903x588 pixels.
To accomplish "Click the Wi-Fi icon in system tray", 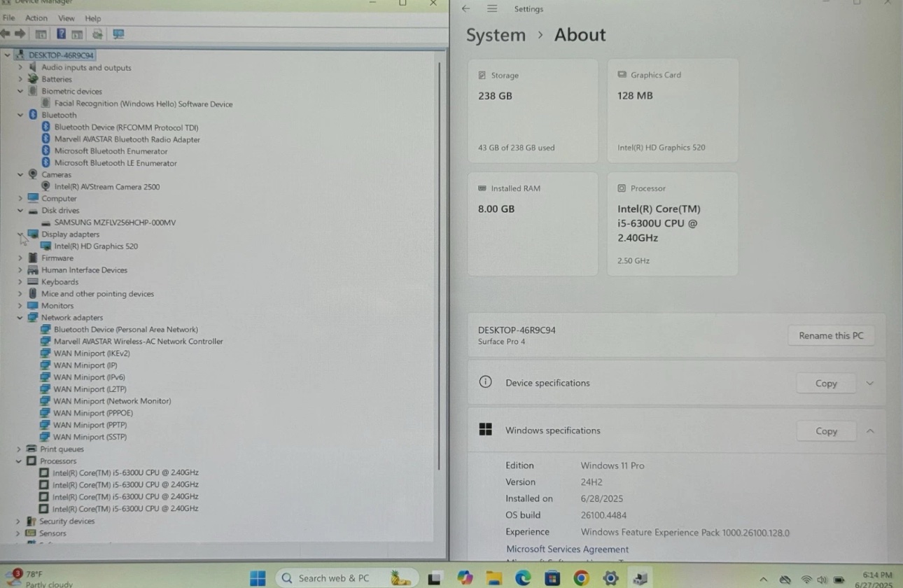I will click(x=806, y=580).
